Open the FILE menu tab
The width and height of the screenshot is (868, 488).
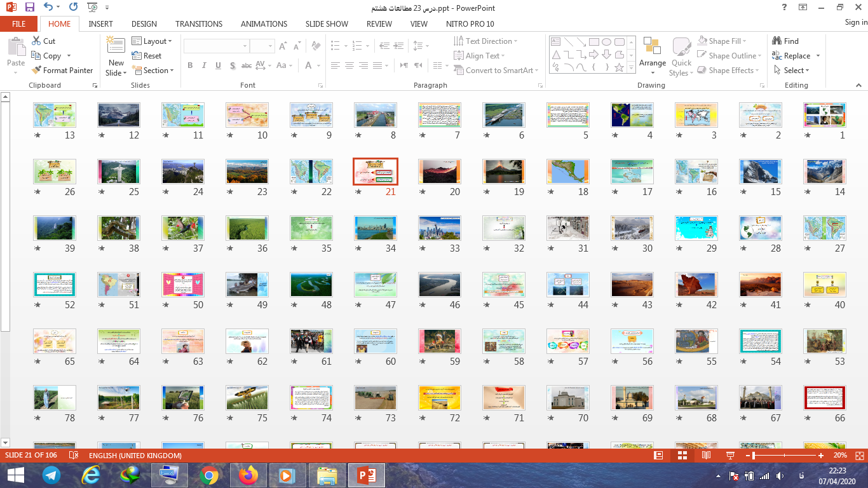(18, 24)
